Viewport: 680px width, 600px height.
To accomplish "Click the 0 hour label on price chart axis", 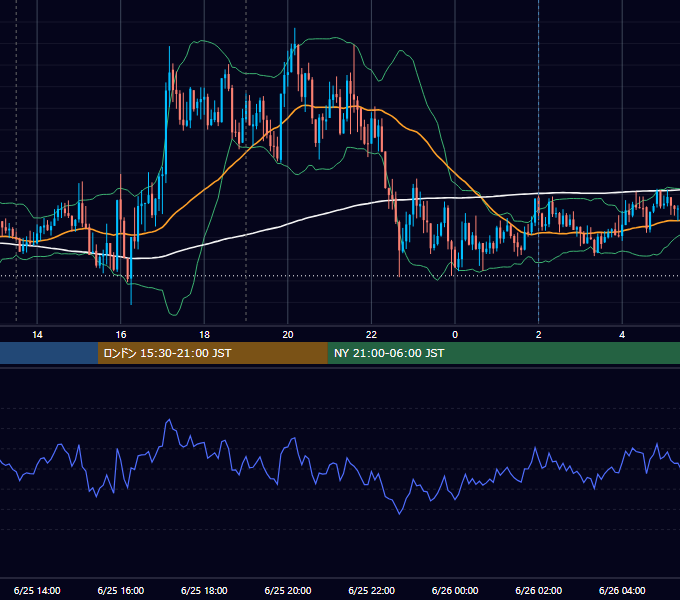I will click(x=455, y=335).
